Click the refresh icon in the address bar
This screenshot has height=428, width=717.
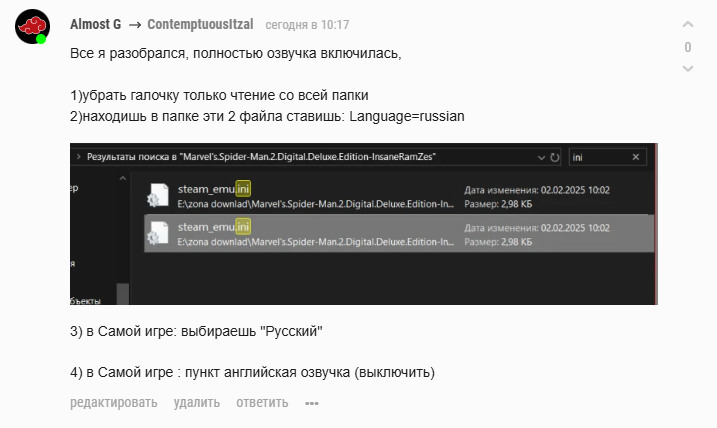[x=553, y=157]
